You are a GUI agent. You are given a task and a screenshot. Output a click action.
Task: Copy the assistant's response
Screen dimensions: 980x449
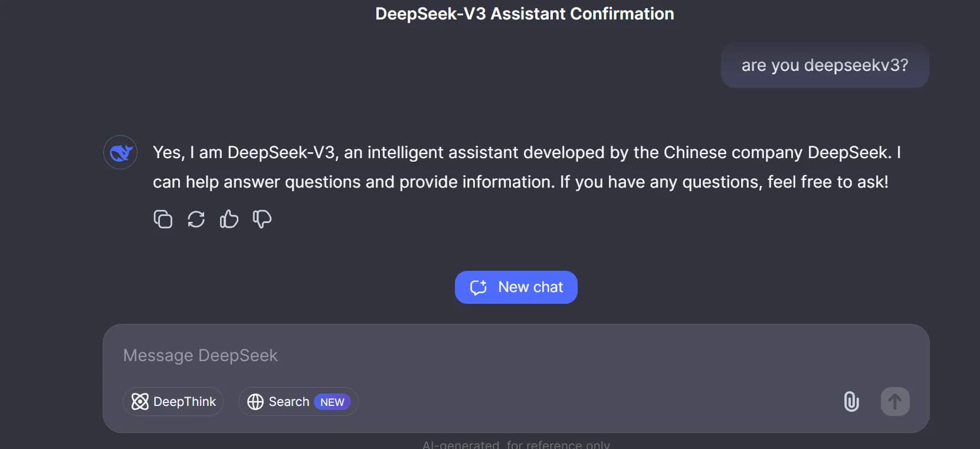coord(163,219)
